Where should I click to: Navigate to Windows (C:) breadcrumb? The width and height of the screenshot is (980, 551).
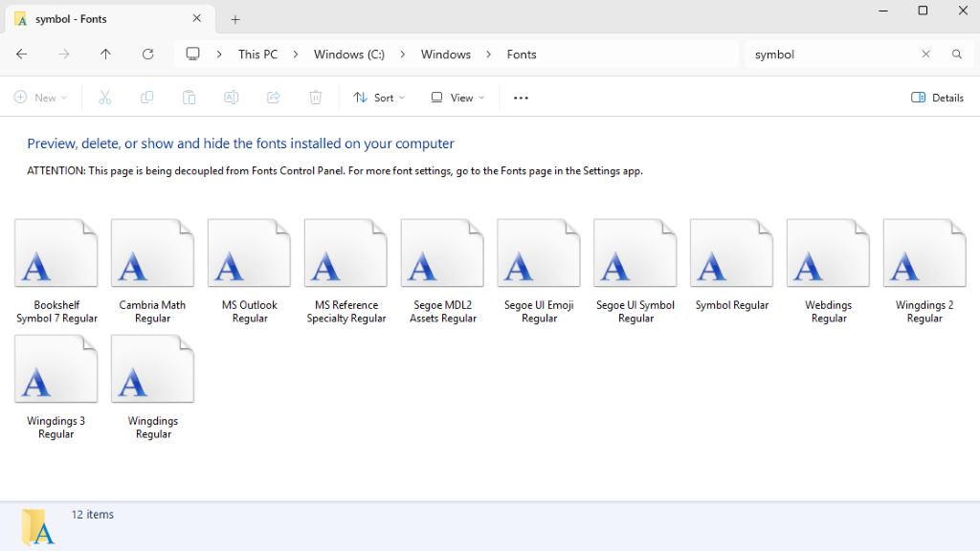click(x=348, y=55)
